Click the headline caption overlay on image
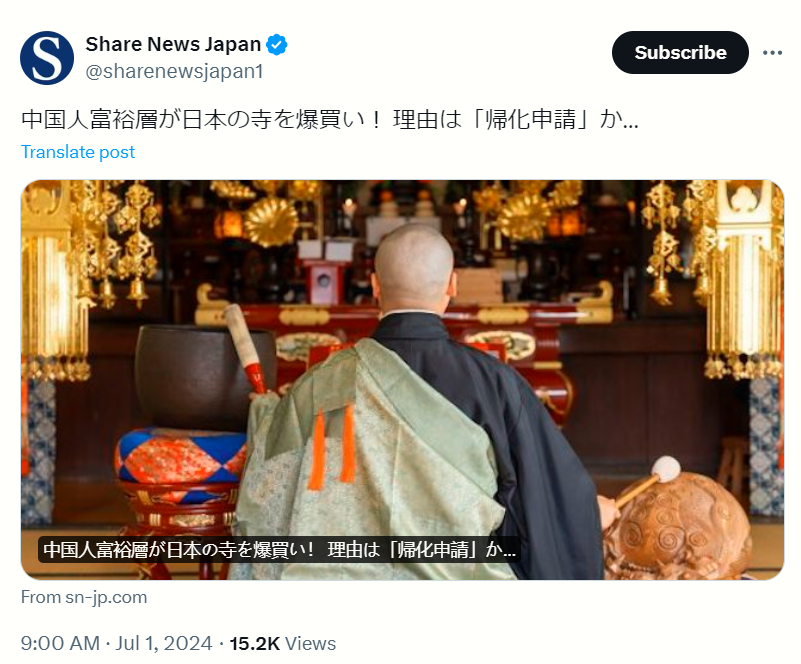Screen dimensions: 801x664 279,550
